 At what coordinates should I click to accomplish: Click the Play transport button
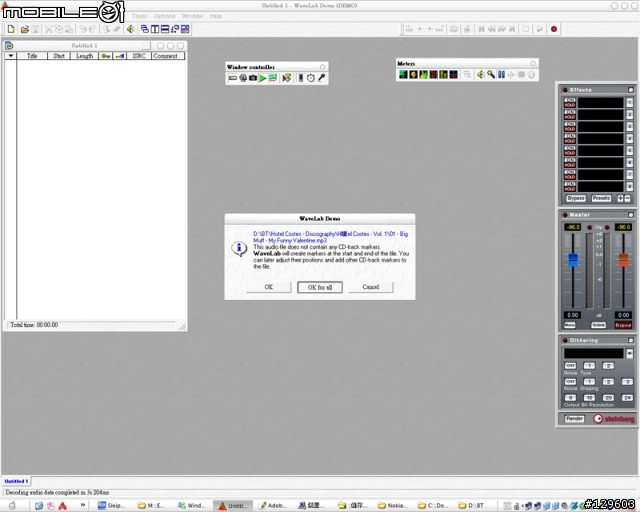click(540, 29)
